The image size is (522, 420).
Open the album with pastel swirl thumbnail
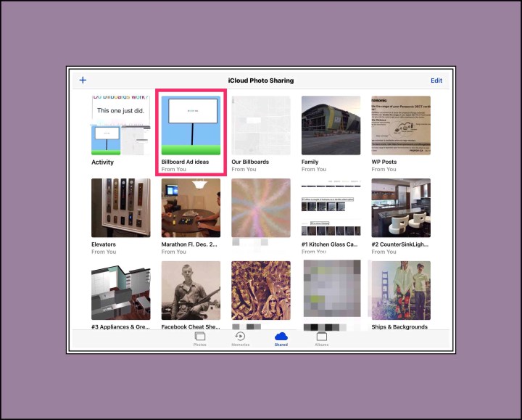[261, 208]
